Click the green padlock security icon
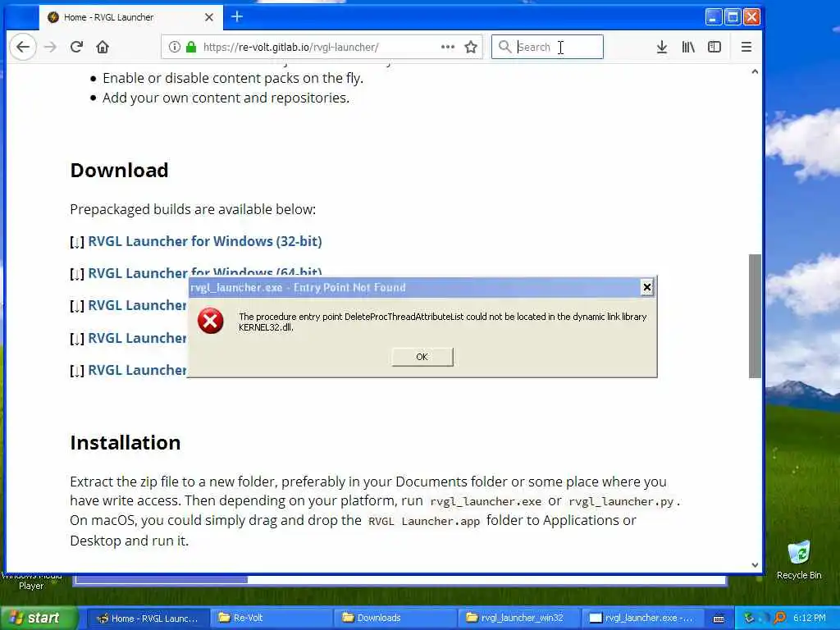The height and width of the screenshot is (630, 840). [x=190, y=47]
